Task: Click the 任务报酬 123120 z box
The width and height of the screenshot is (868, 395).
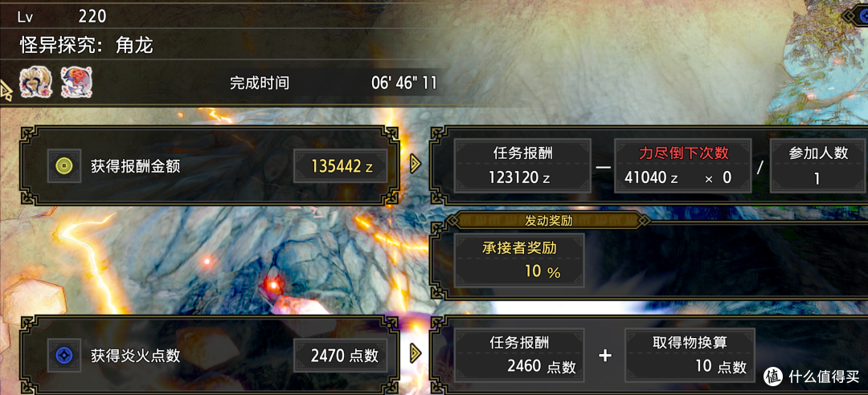Action: (x=522, y=165)
